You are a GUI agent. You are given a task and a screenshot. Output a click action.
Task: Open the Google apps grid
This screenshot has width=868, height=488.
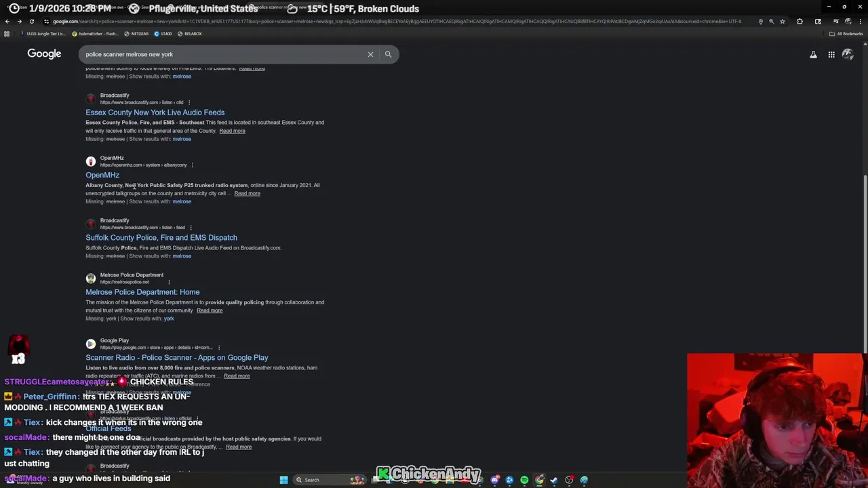click(831, 54)
